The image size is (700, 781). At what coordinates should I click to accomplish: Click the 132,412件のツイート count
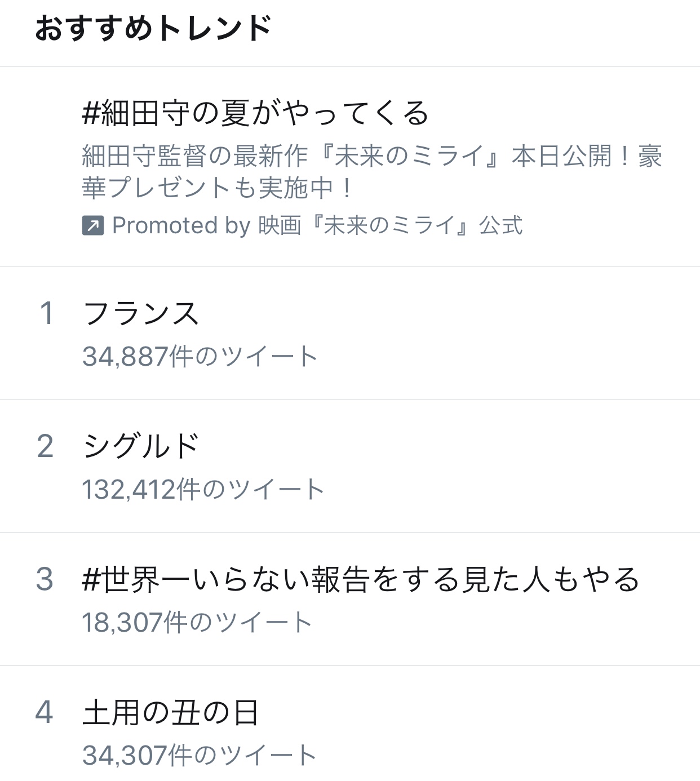[203, 490]
